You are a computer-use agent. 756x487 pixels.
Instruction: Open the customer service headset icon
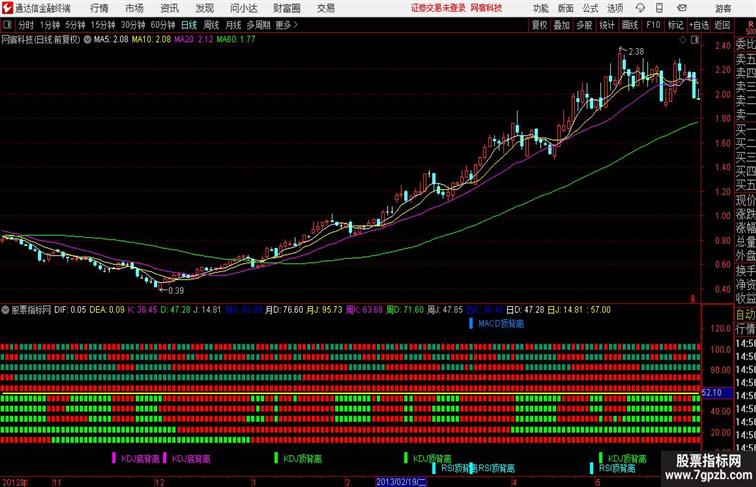[x=640, y=8]
